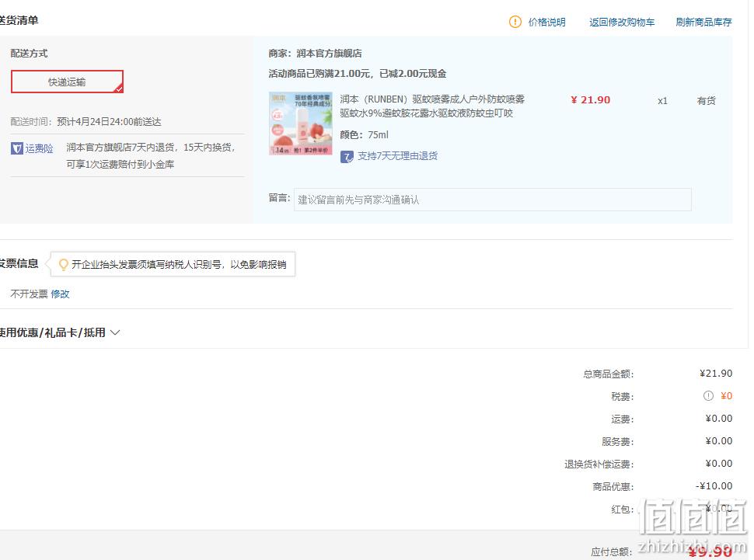Image resolution: width=754 pixels, height=560 pixels.
Task: Click 修改 next to 不开发票
Action: 60,294
